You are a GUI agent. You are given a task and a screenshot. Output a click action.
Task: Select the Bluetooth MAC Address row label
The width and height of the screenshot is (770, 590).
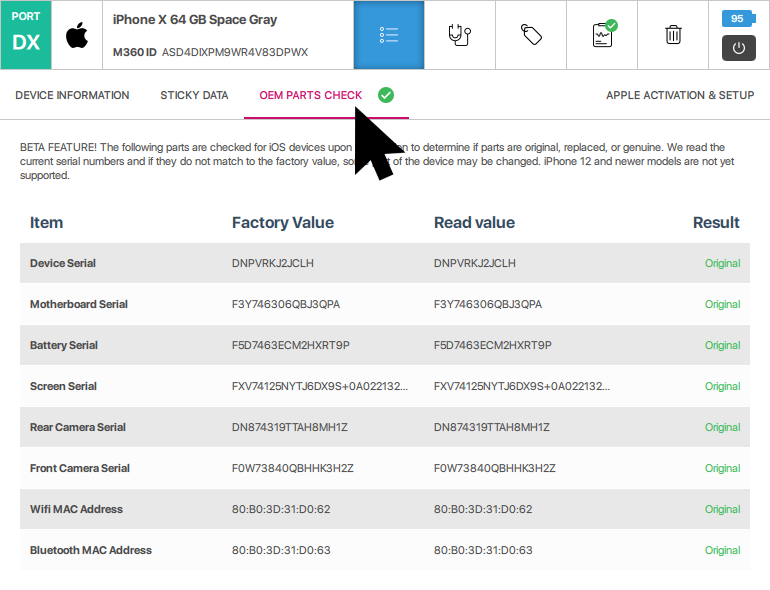(91, 550)
